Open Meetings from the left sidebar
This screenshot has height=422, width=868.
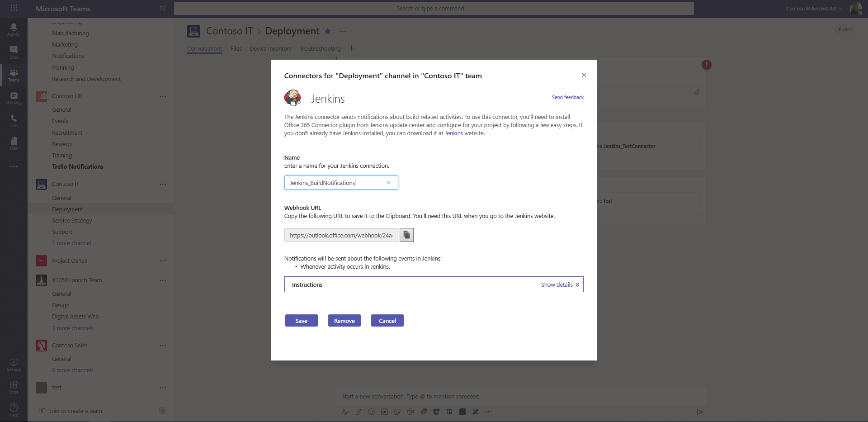point(14,97)
